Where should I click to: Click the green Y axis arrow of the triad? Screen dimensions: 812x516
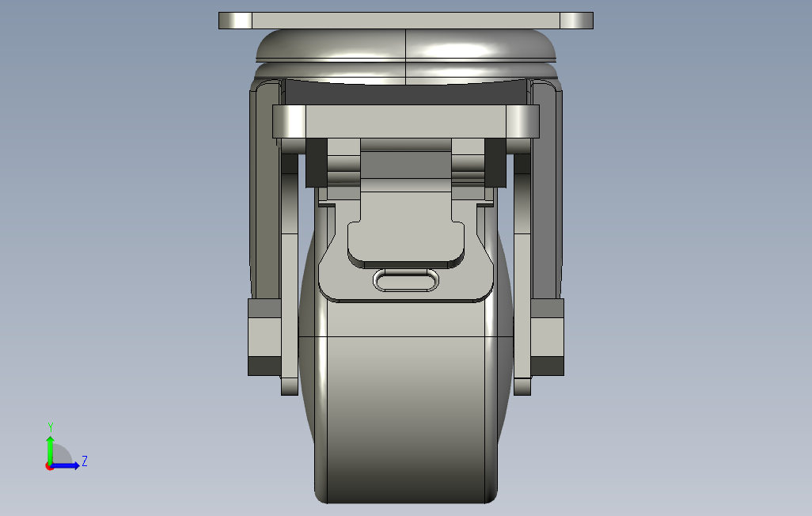click(50, 450)
